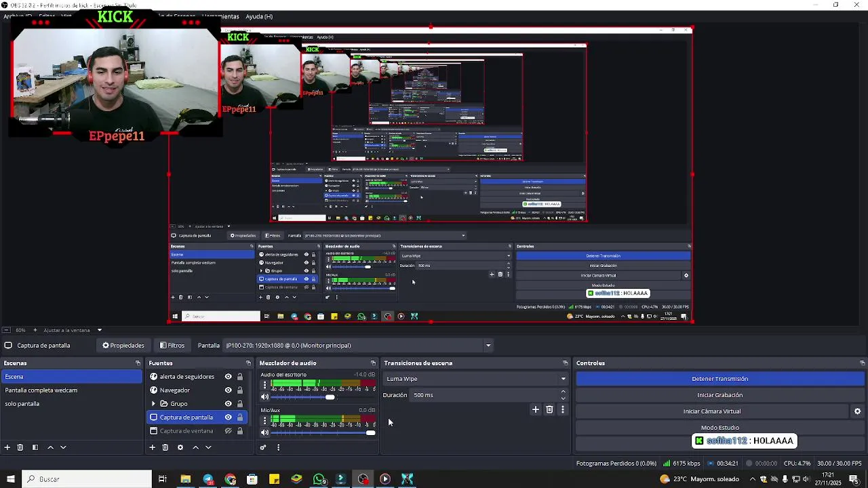The image size is (868, 488).
Task: Click Iniciar Grabación button
Action: [x=720, y=395]
